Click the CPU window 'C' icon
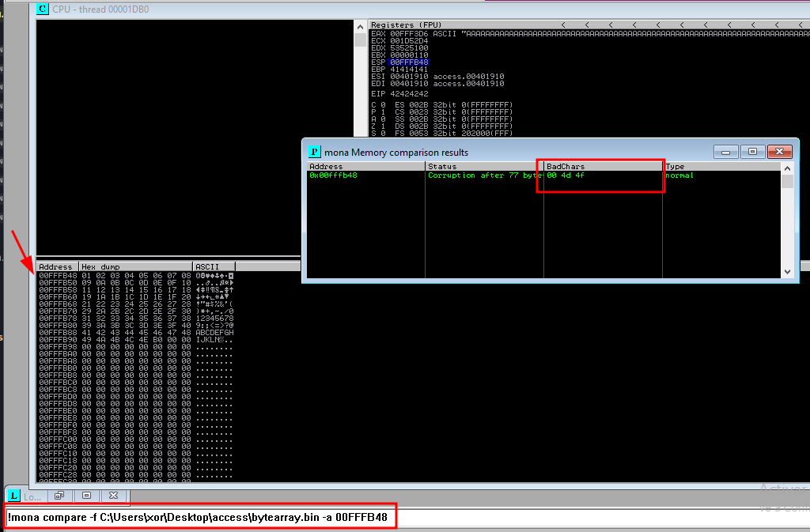 42,9
